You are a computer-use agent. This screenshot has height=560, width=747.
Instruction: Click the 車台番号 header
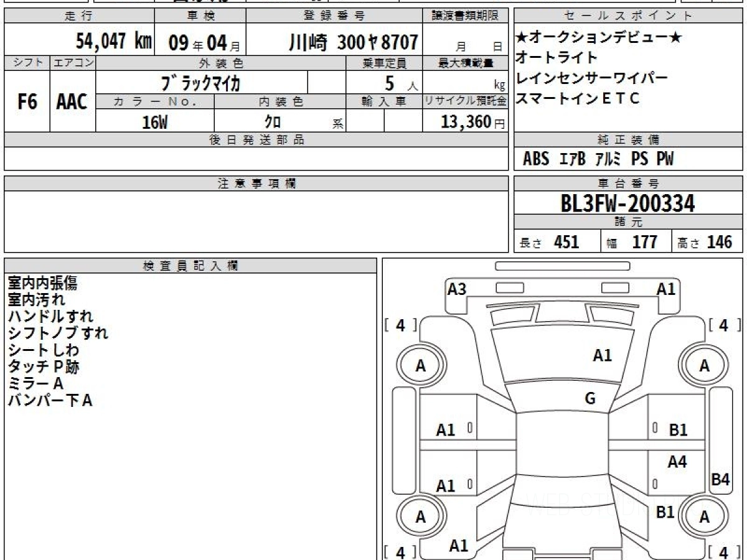(x=628, y=184)
